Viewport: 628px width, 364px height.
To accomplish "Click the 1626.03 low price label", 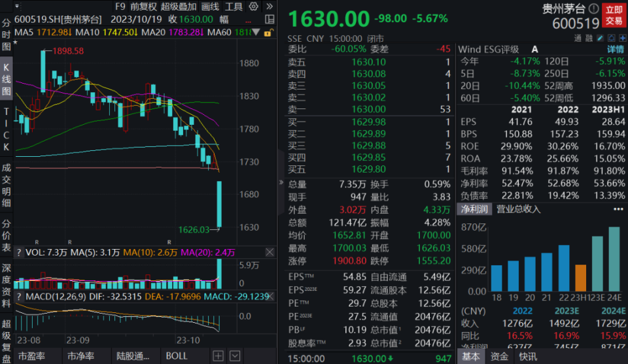I will click(x=194, y=229).
